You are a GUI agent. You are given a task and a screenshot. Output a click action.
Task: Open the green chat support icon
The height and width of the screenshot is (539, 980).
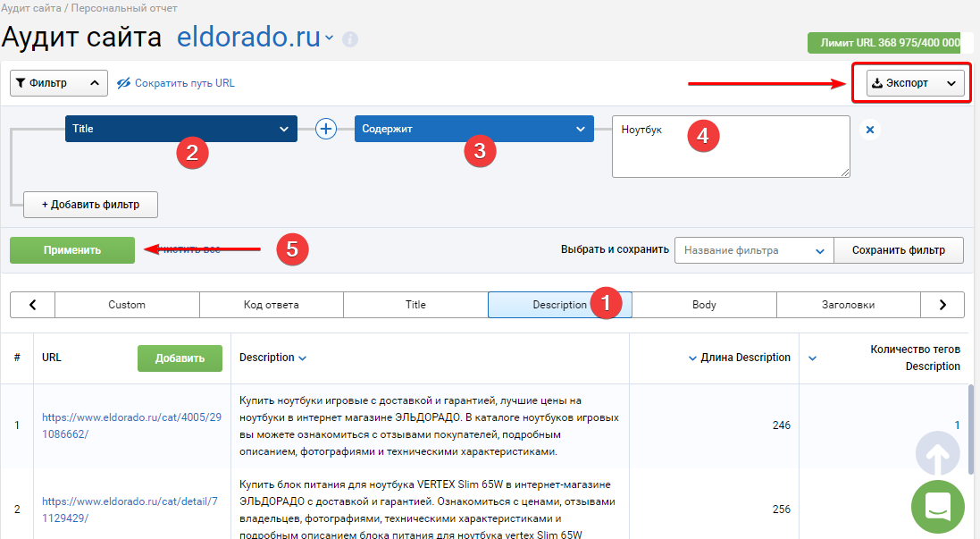coord(937,507)
